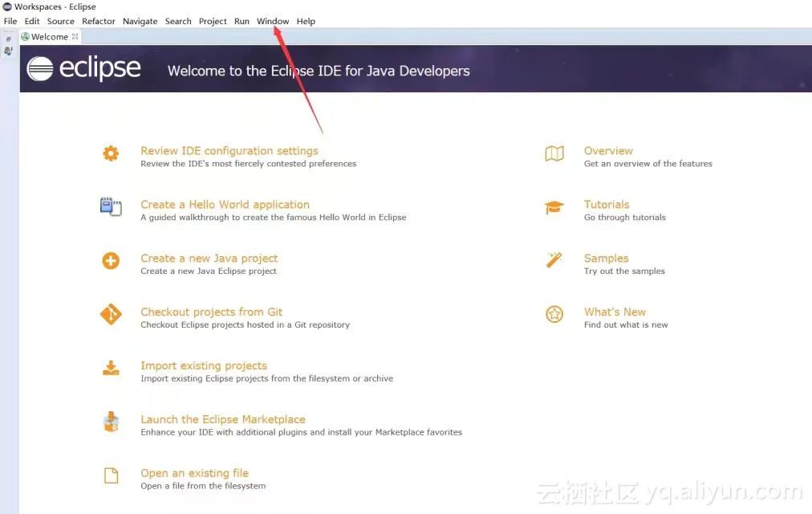
Task: Open the What's New link
Action: click(615, 312)
